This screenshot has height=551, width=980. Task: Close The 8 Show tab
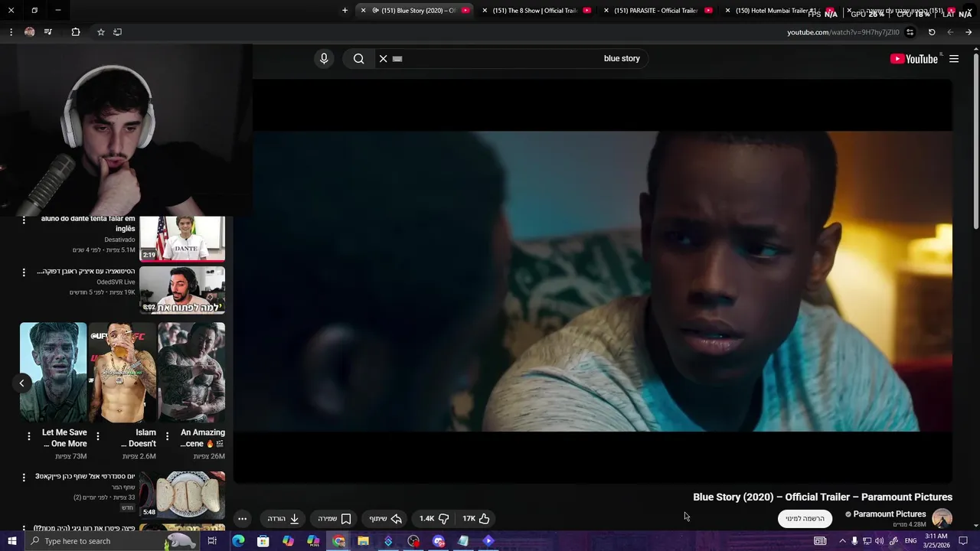485,11
